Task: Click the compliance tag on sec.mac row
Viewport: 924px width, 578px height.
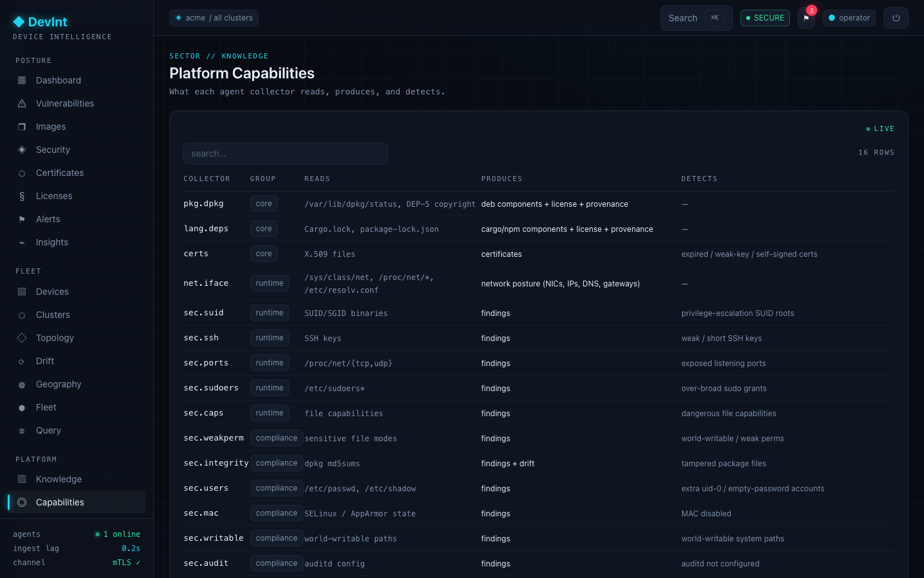Action: [277, 513]
